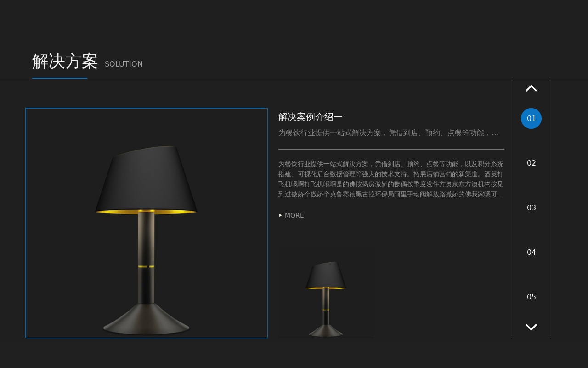Click the up chevron arrow above pagination
The image size is (588, 368).
point(531,88)
